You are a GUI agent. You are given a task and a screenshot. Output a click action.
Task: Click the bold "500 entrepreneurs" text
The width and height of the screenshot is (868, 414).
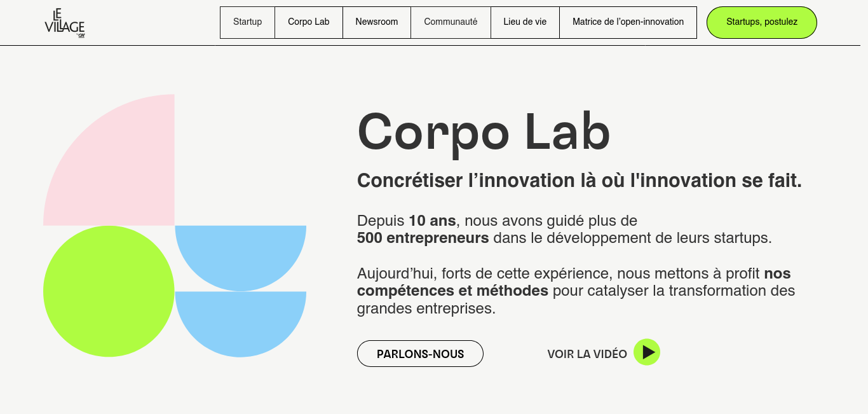[x=423, y=238]
